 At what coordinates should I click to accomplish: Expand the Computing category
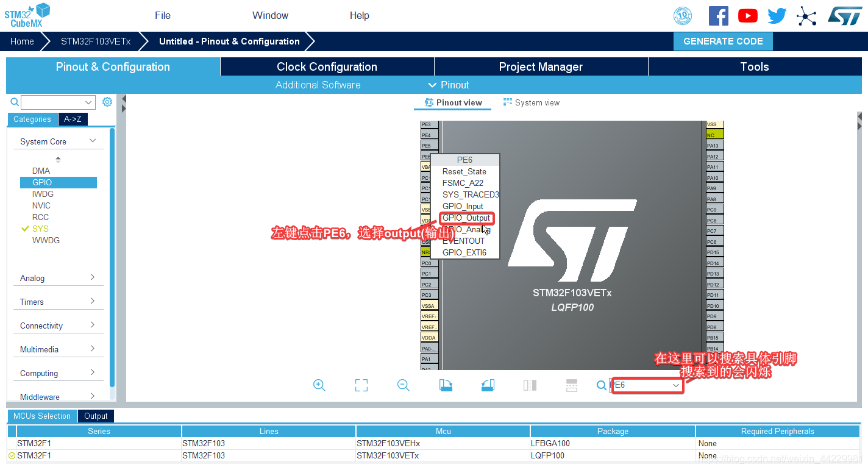click(x=59, y=373)
